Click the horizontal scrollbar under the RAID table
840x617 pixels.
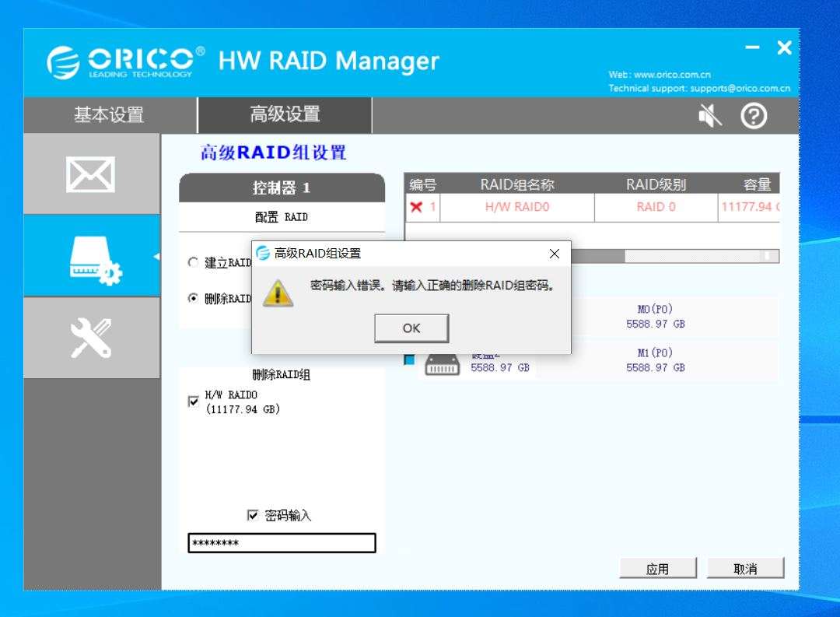coord(675,256)
